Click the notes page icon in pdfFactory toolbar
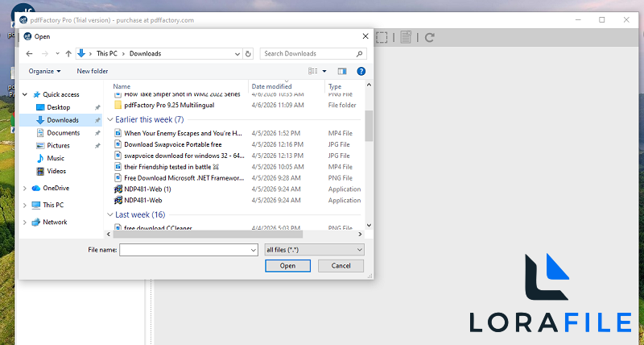 point(406,37)
